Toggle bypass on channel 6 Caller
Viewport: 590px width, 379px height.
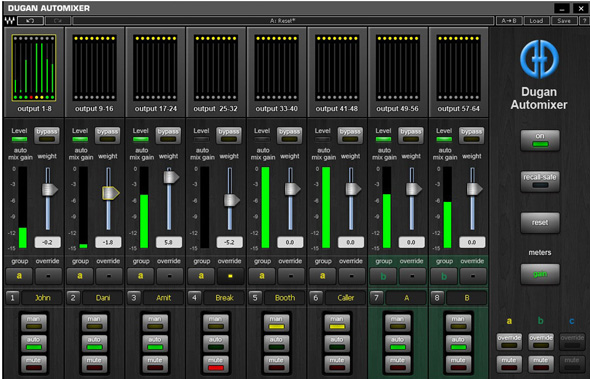(350, 135)
